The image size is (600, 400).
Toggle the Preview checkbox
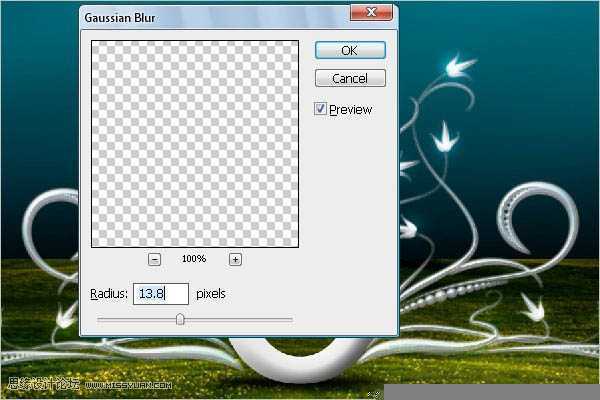[x=320, y=109]
